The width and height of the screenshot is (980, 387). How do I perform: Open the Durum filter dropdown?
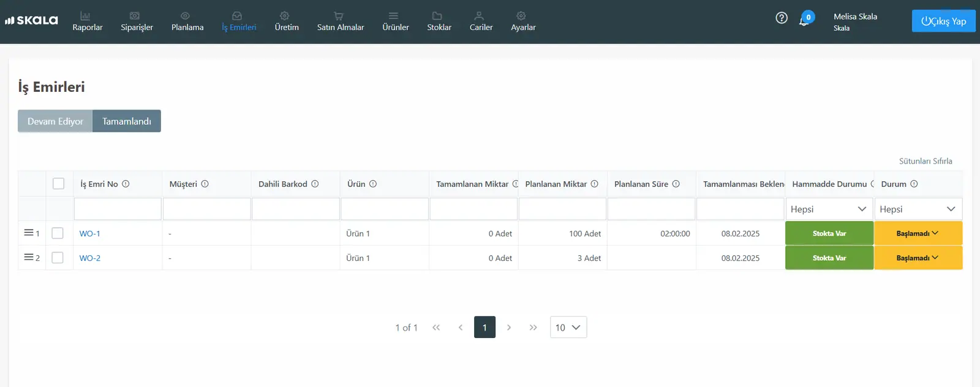pos(918,209)
